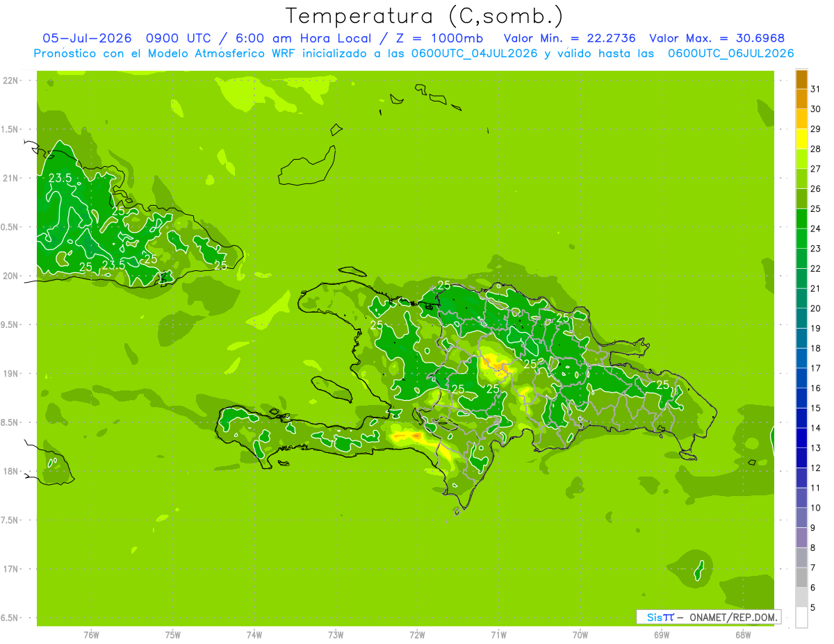Click the color scale label '24'
Image resolution: width=834 pixels, height=644 pixels.
coord(815,229)
